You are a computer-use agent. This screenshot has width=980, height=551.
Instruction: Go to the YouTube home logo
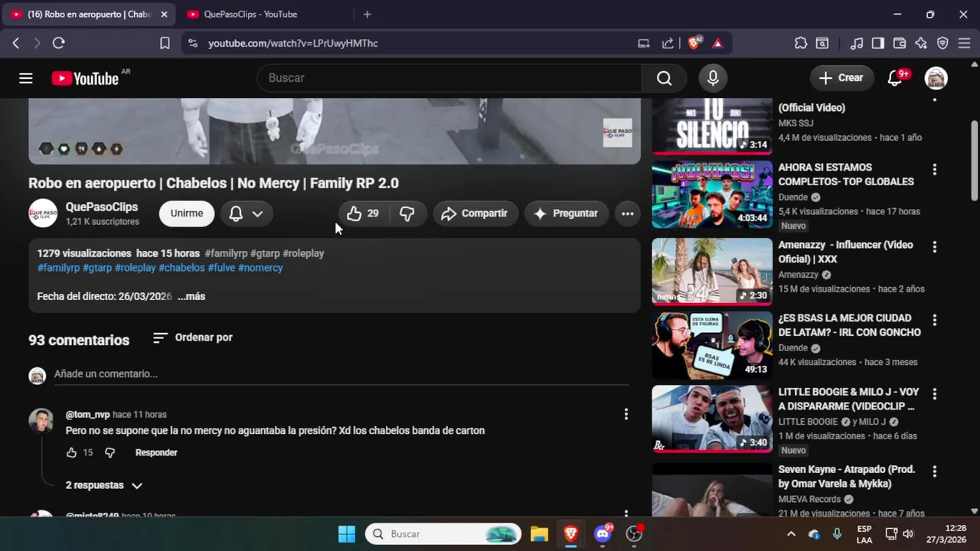(85, 78)
